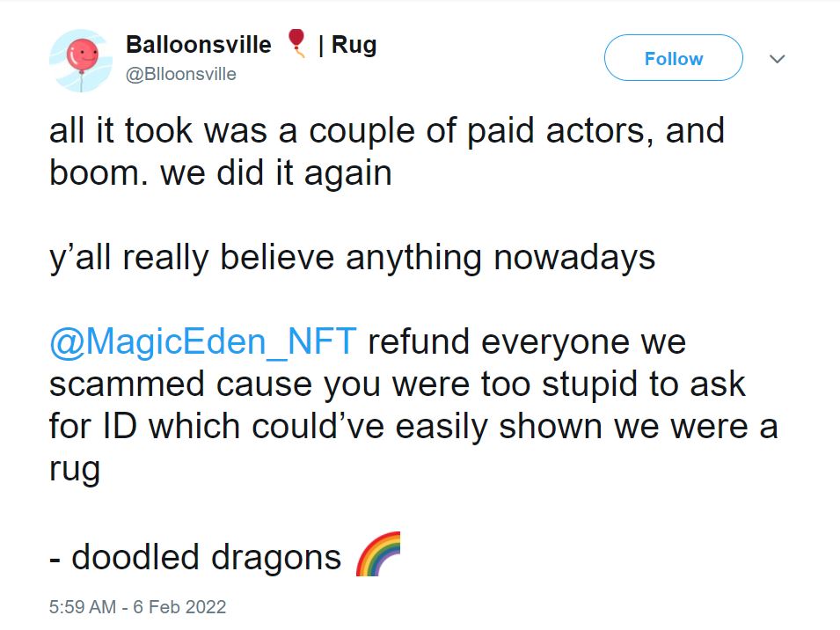Click the "- doodled dragons" signature text
Screen dimensions: 840x630
195,557
